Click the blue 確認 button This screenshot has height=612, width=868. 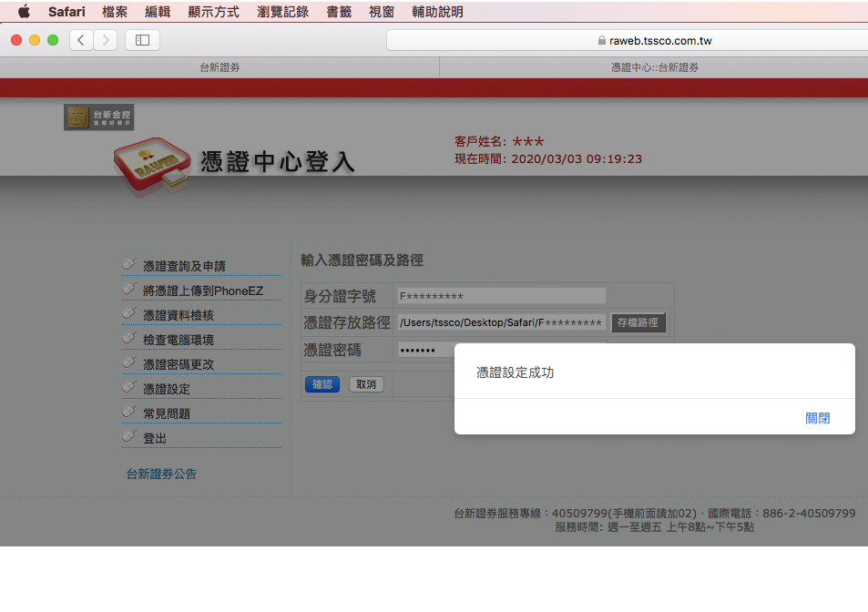tap(322, 384)
